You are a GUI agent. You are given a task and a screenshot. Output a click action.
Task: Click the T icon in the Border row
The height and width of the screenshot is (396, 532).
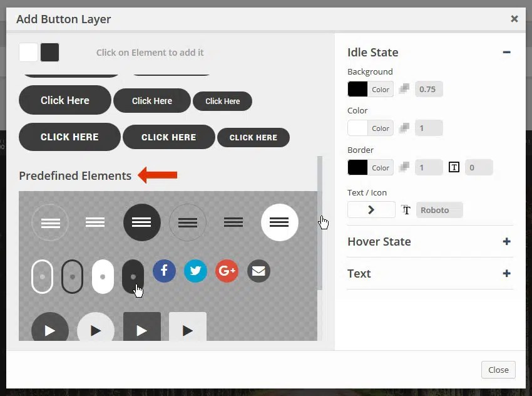point(454,167)
